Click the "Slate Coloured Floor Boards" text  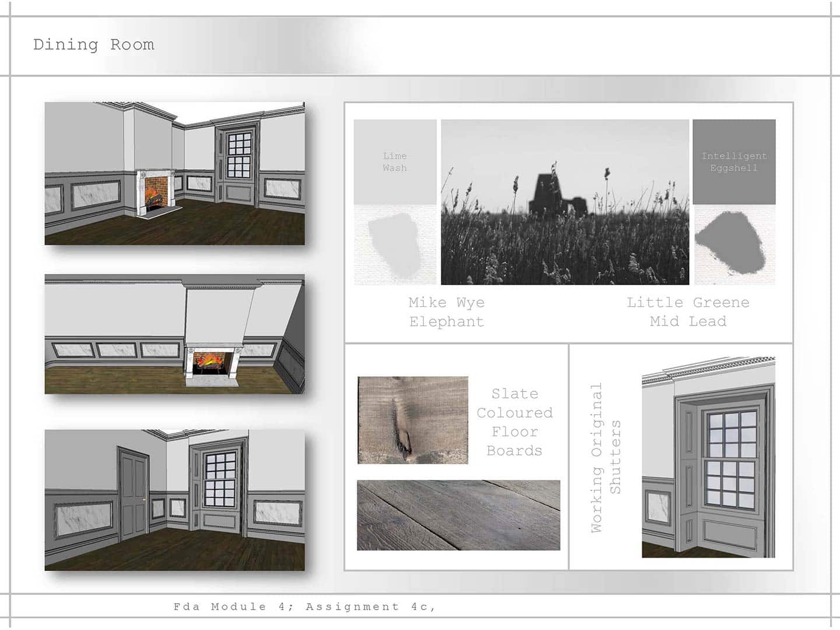pyautogui.click(x=514, y=422)
